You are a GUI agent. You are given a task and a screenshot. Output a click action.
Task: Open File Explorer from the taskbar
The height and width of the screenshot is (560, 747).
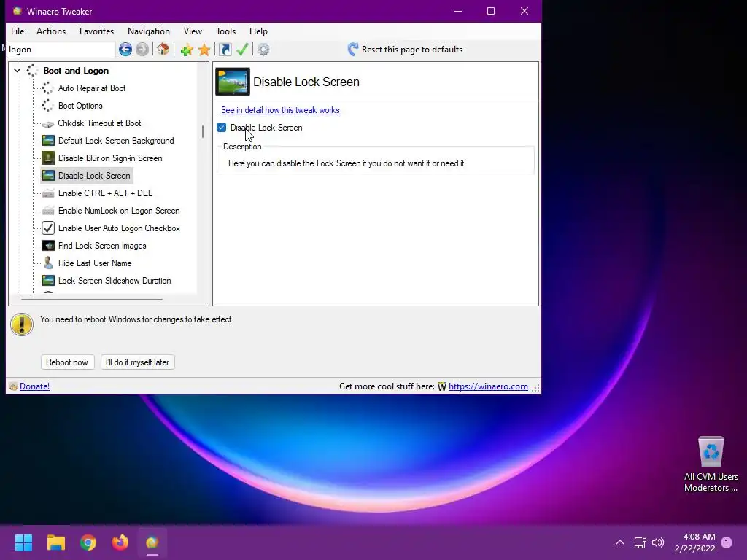coord(55,542)
